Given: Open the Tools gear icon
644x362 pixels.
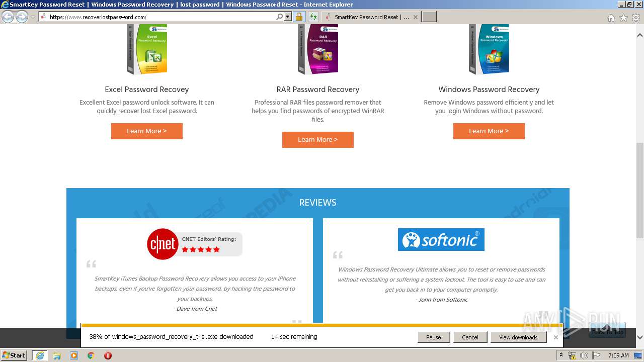Looking at the screenshot, I should pos(636,18).
